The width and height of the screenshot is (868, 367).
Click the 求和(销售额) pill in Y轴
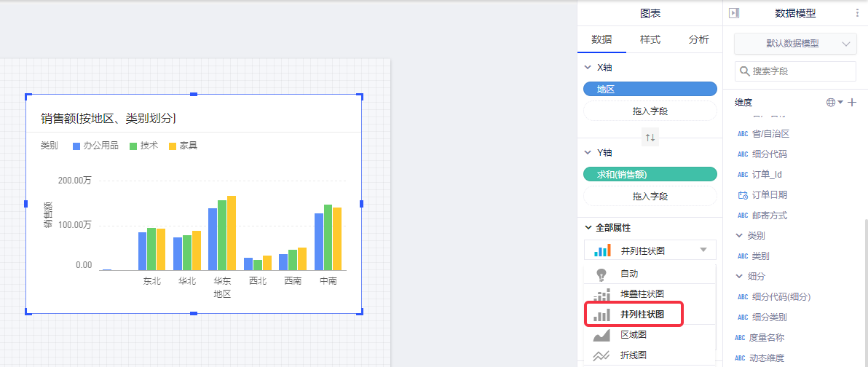(x=650, y=175)
